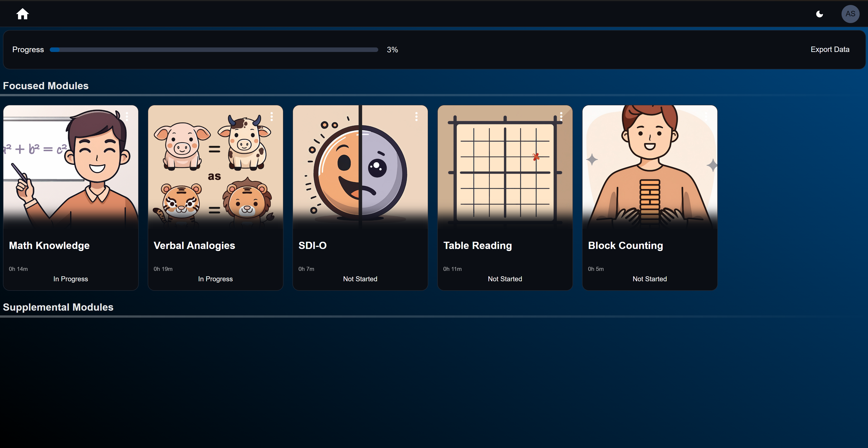Viewport: 868px width, 448px height.
Task: Click the Export Data link
Action: 830,49
